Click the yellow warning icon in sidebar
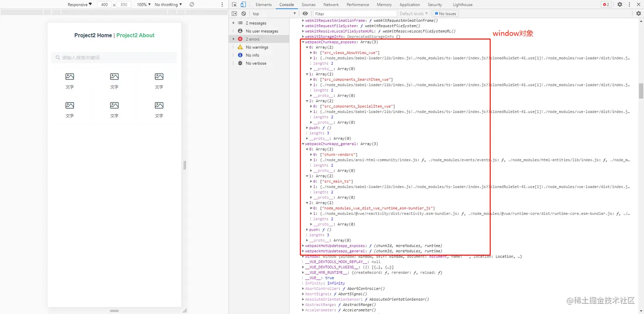Image resolution: width=644 pixels, height=314 pixels. (240, 47)
